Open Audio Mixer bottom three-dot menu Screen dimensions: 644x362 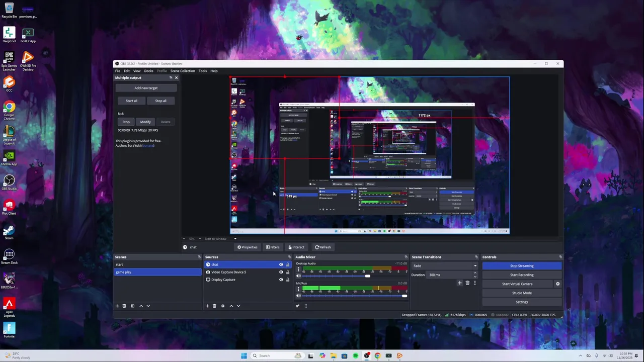(306, 306)
